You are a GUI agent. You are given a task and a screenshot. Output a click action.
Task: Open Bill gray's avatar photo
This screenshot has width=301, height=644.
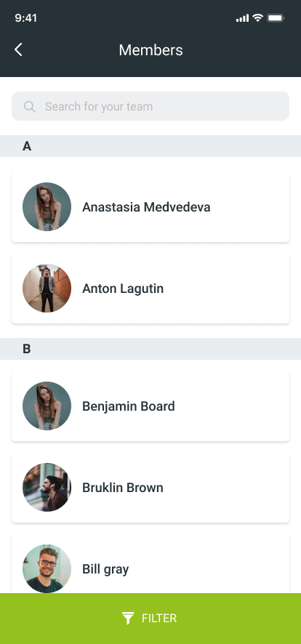pos(47,569)
